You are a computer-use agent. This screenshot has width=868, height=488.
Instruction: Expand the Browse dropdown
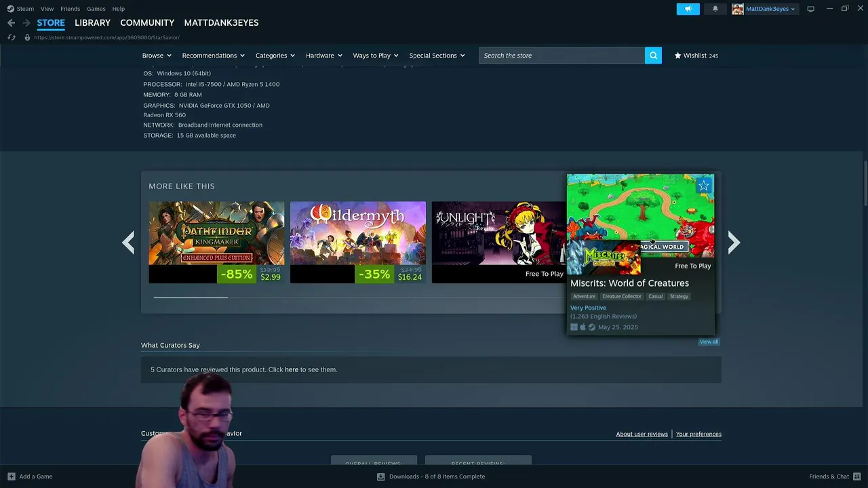pyautogui.click(x=157, y=56)
